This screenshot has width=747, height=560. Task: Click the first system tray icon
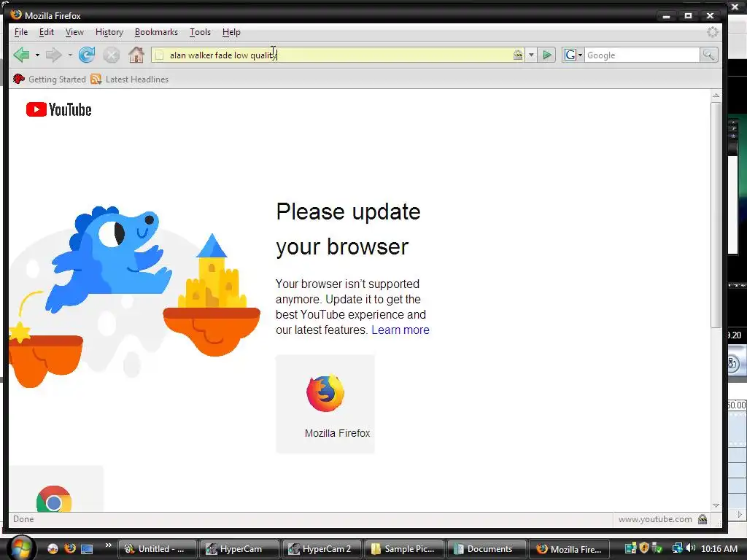pyautogui.click(x=630, y=548)
